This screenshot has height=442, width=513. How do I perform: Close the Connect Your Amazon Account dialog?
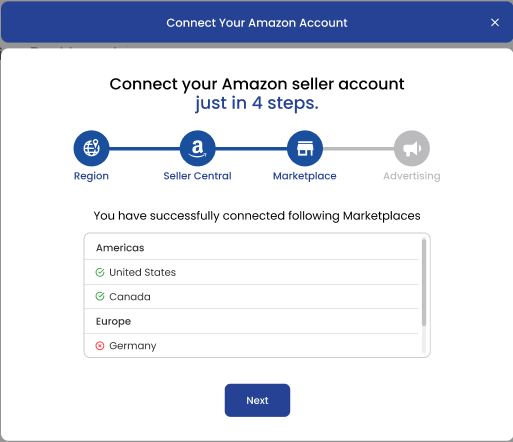click(495, 22)
